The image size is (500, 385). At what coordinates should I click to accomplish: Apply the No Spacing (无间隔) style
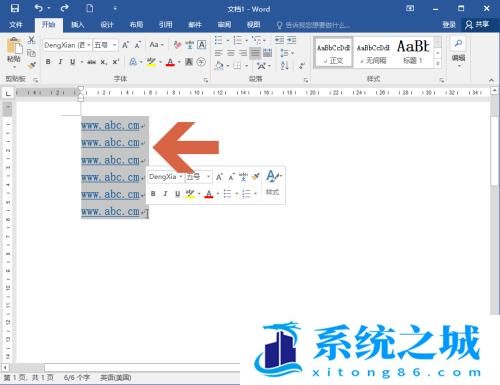373,53
